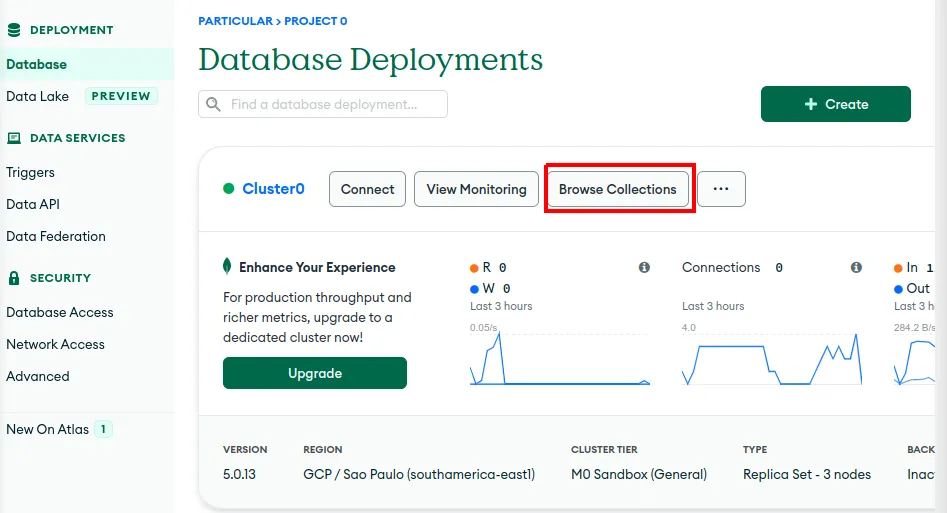Click the version value 5.0.13
Viewport: 947px width, 513px height.
[x=239, y=474]
